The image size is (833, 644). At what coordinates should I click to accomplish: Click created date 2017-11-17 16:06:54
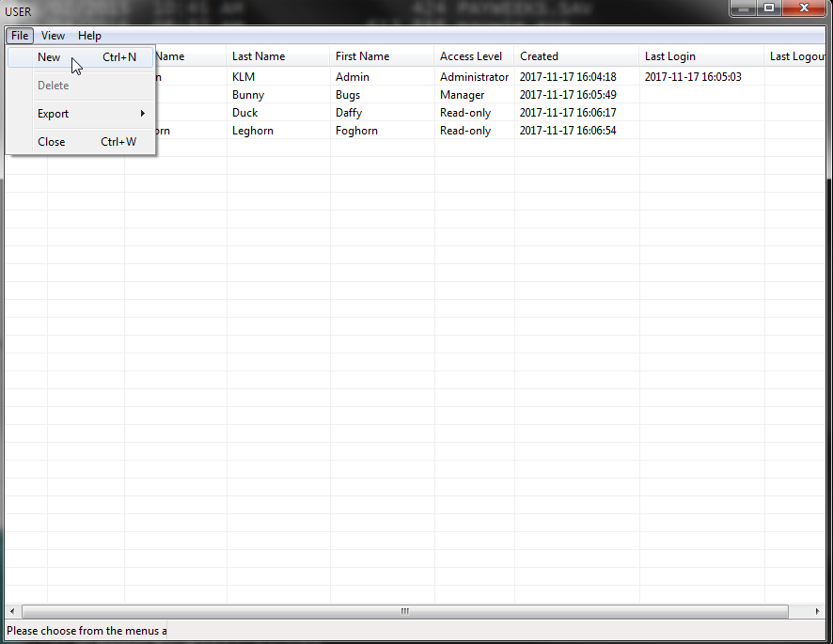coord(577,131)
